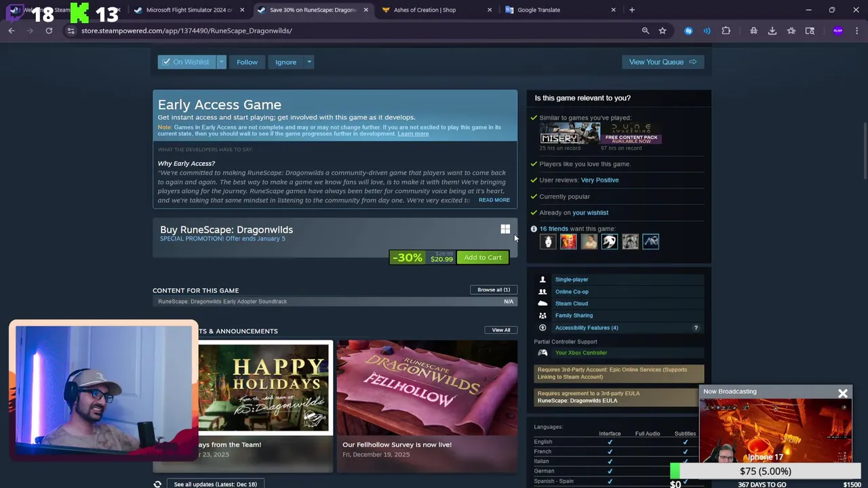This screenshot has width=868, height=488.
Task: Open the browser three-dot menu
Action: pyautogui.click(x=857, y=30)
